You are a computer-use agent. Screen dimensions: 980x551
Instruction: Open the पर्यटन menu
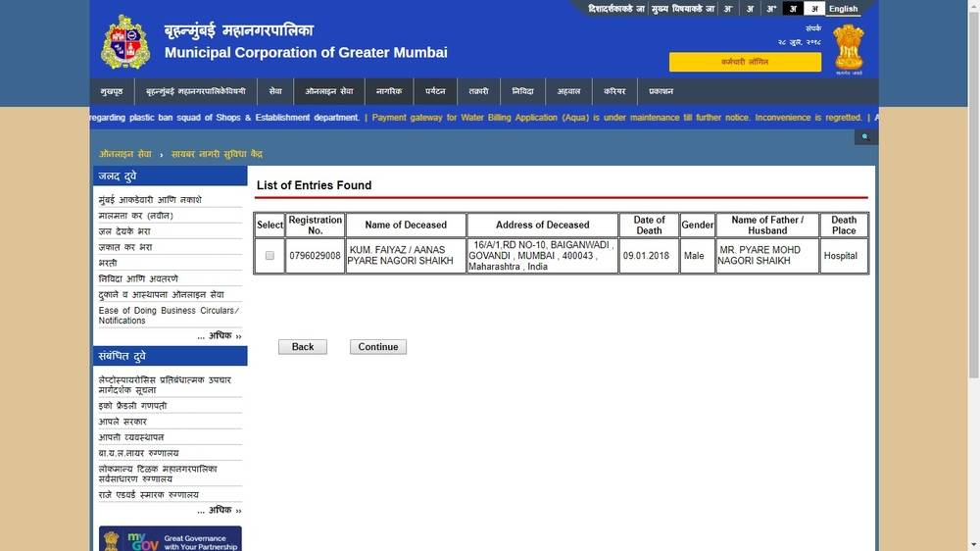pos(435,91)
